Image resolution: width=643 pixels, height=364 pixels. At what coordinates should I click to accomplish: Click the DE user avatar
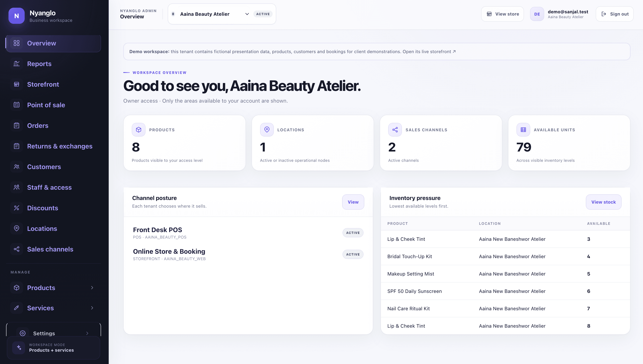pyautogui.click(x=537, y=14)
